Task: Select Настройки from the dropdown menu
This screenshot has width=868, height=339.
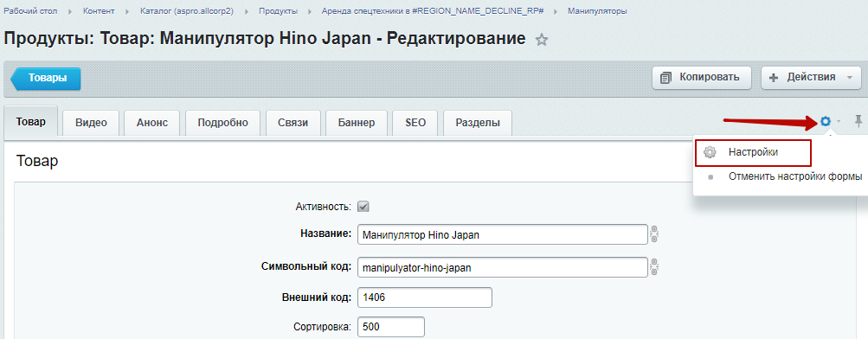Action: (753, 152)
